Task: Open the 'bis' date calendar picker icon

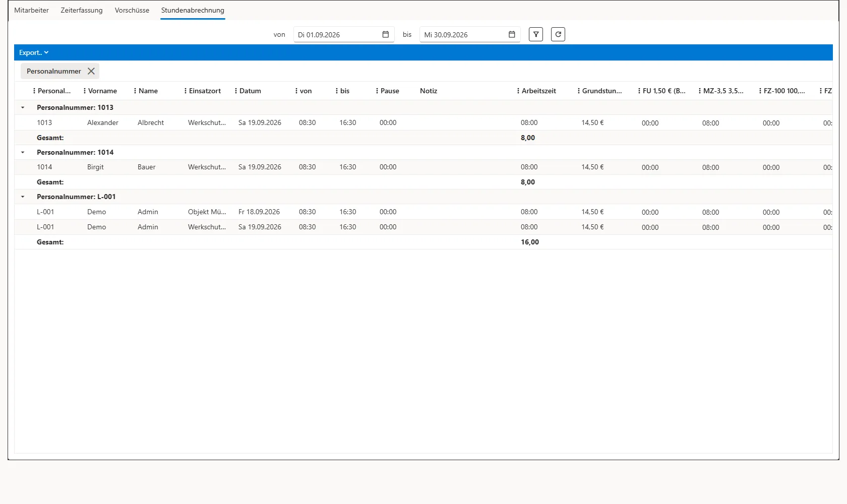Action: 512,34
